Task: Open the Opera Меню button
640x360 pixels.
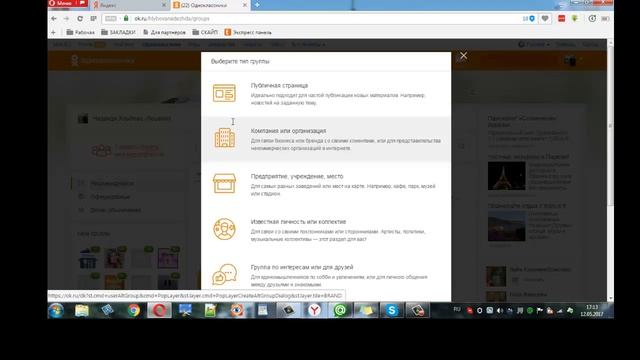Action: [67, 3]
